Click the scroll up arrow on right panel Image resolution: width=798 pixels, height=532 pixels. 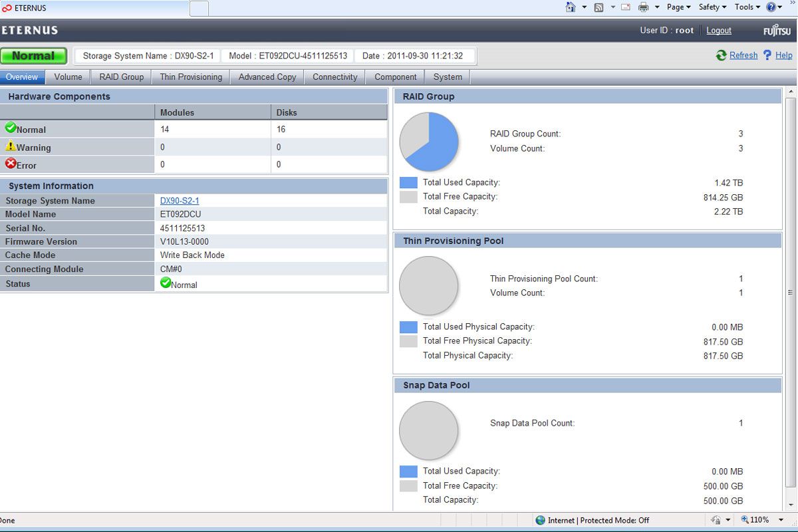click(x=791, y=92)
